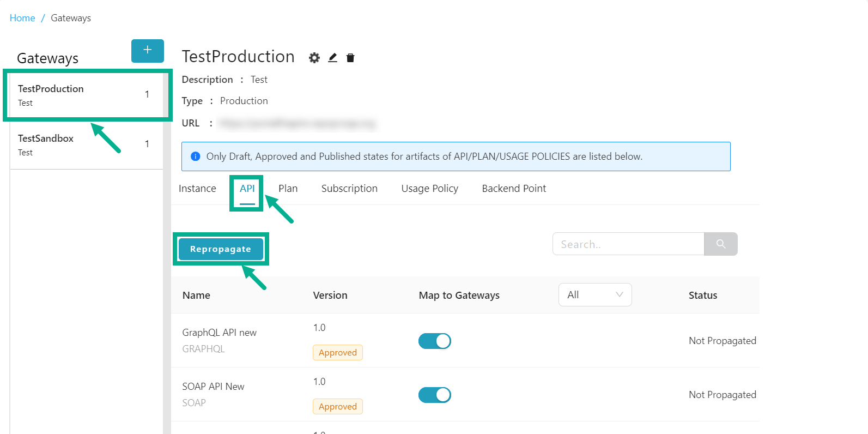This screenshot has width=868, height=434.
Task: Click the gateways list vertical scrollbar
Action: (167, 273)
